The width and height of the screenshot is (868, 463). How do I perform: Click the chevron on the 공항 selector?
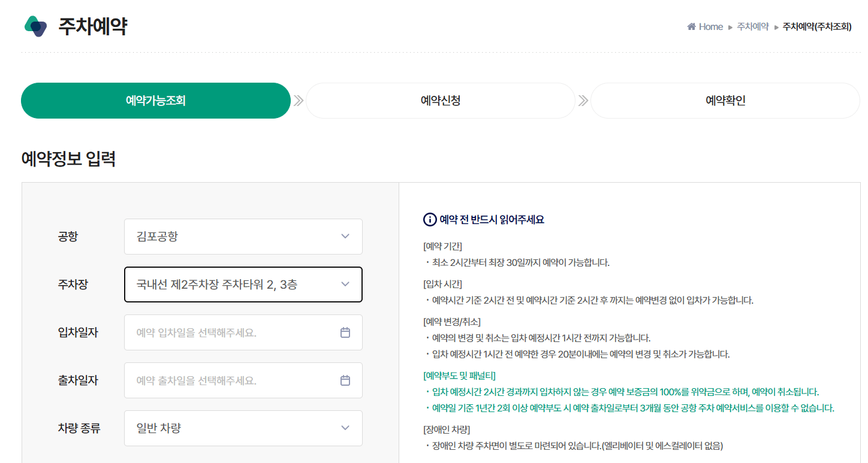(x=345, y=237)
